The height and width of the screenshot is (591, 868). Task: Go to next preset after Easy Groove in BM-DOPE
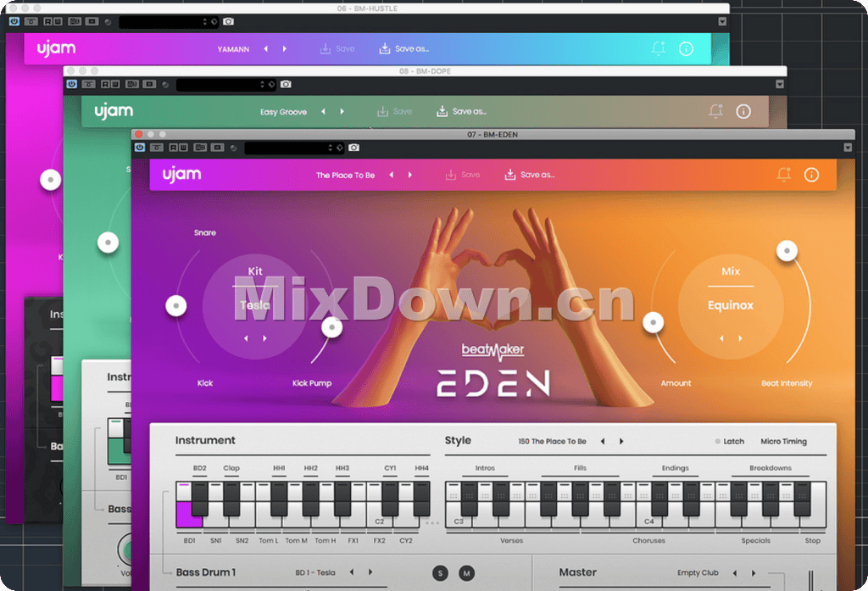342,111
